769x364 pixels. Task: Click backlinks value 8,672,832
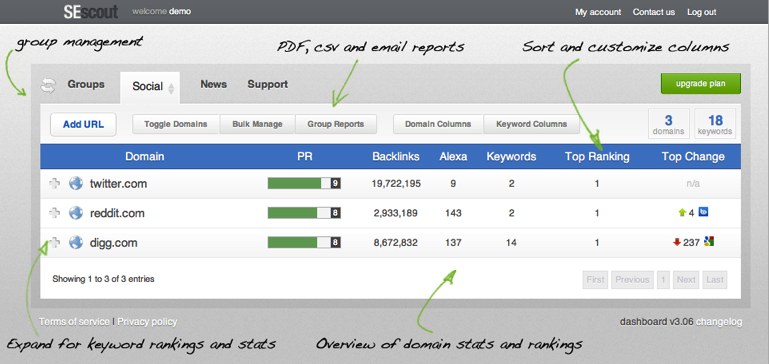click(396, 242)
